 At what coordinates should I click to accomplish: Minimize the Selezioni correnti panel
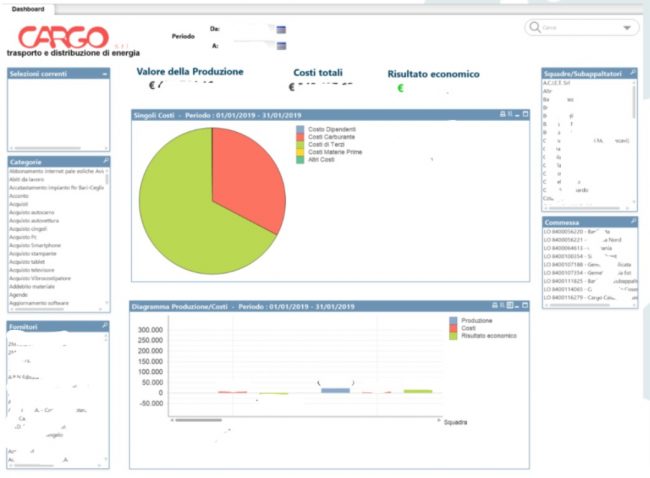(x=105, y=74)
